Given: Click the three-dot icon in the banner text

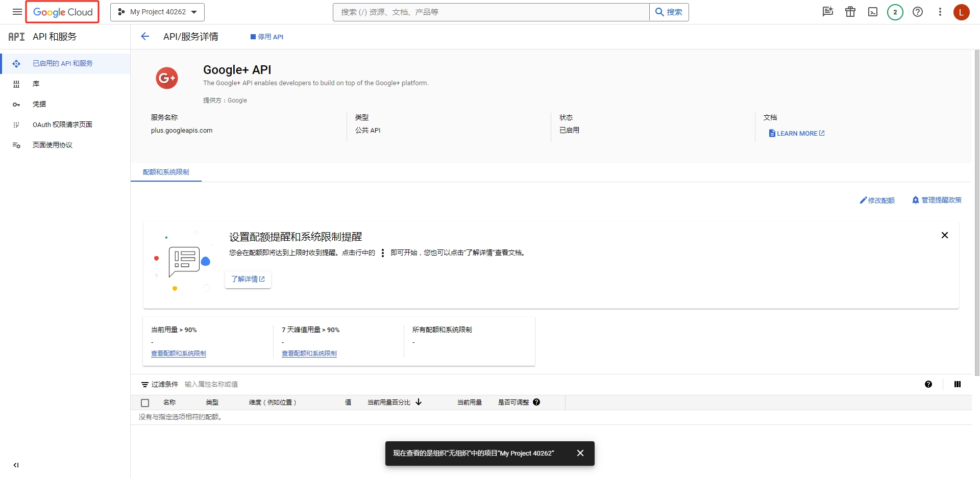Looking at the screenshot, I should 383,253.
